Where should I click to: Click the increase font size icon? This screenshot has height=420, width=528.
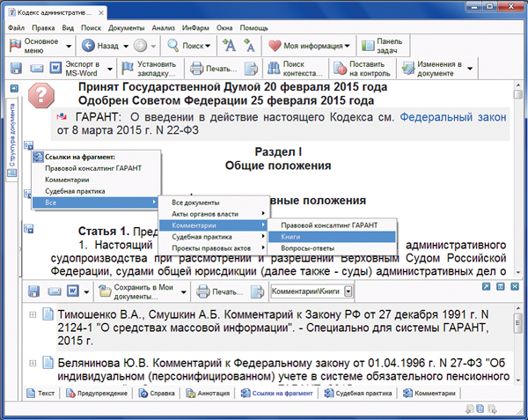pos(228,46)
